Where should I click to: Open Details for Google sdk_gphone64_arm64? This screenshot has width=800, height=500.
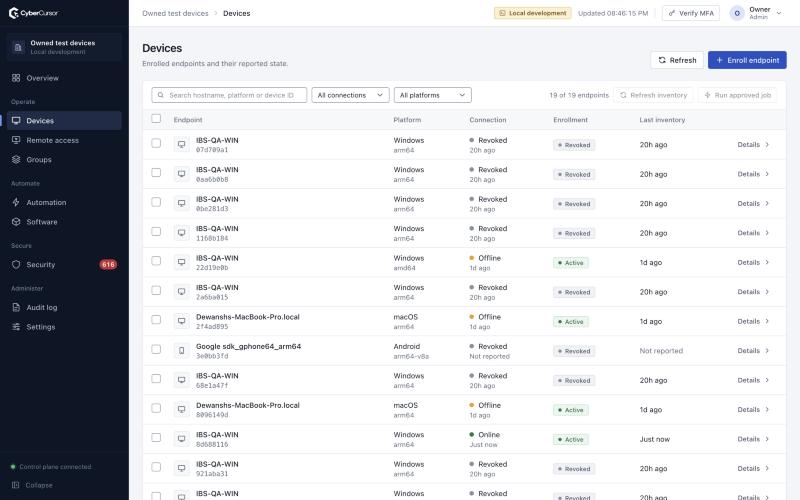753,351
